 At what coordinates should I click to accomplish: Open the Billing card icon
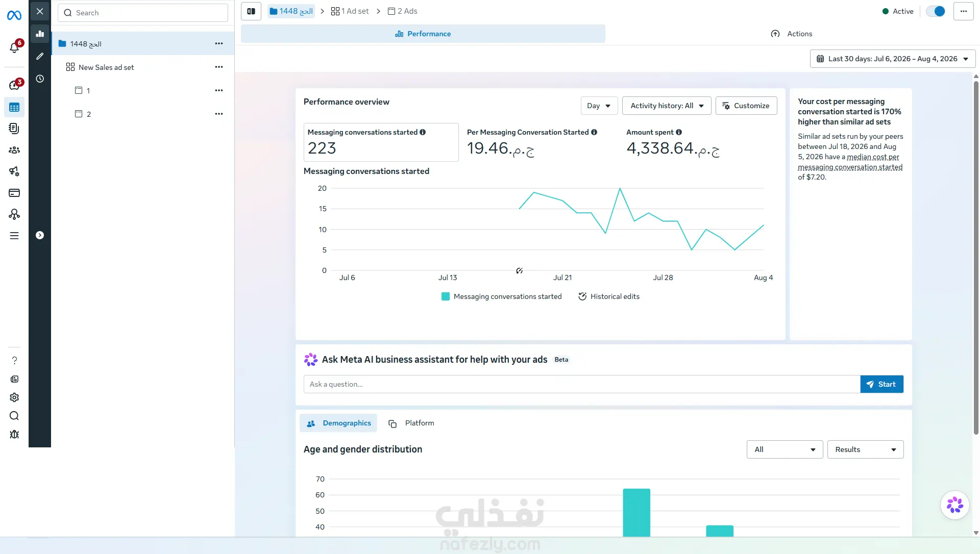coord(14,193)
